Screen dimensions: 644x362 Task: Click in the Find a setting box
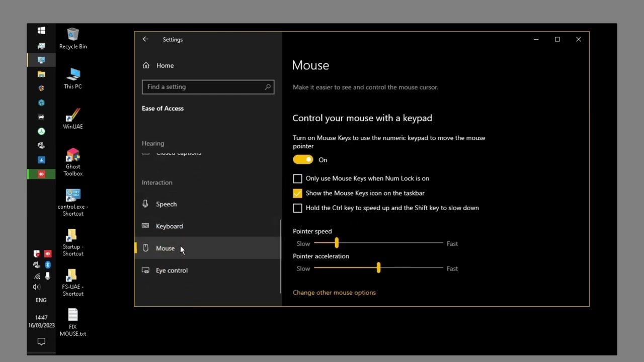tap(208, 87)
